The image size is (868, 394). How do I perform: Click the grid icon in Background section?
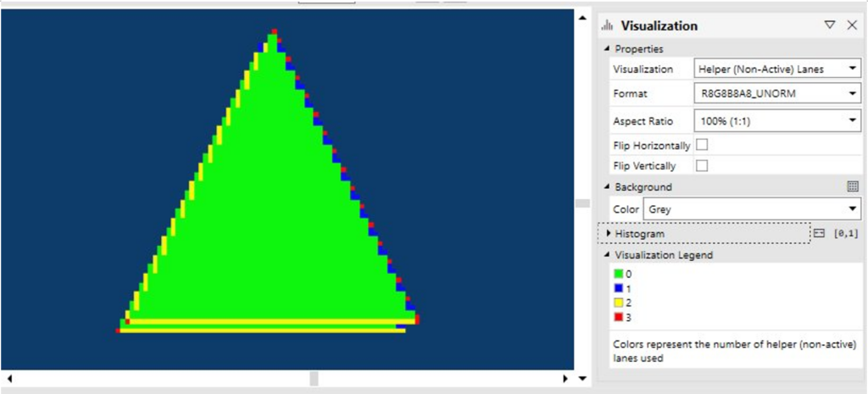click(x=853, y=186)
